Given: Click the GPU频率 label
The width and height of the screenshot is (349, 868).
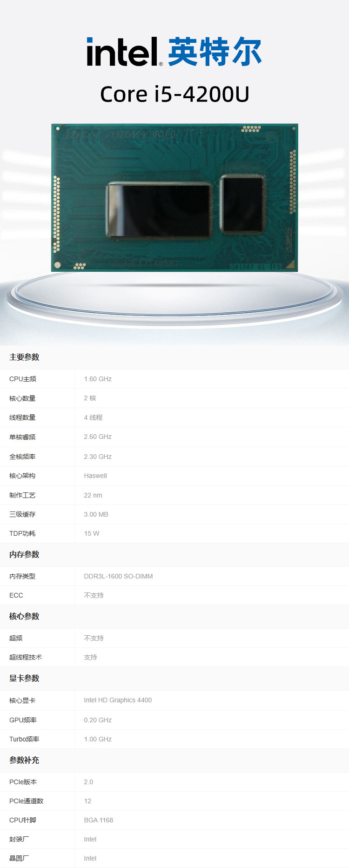Looking at the screenshot, I should coord(23,720).
